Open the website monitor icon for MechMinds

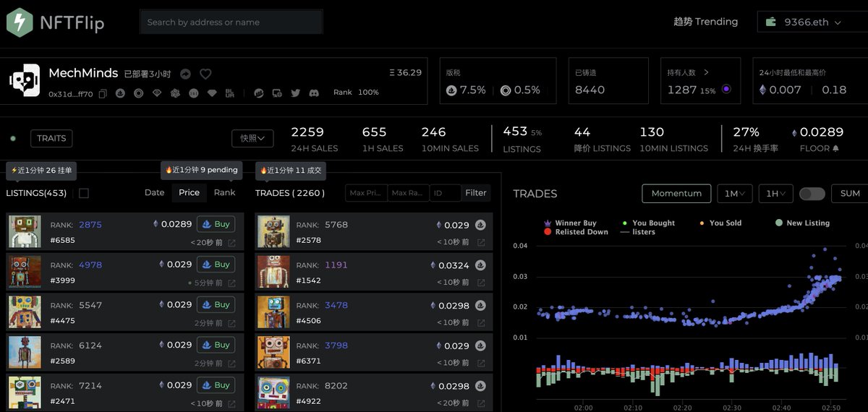[277, 93]
